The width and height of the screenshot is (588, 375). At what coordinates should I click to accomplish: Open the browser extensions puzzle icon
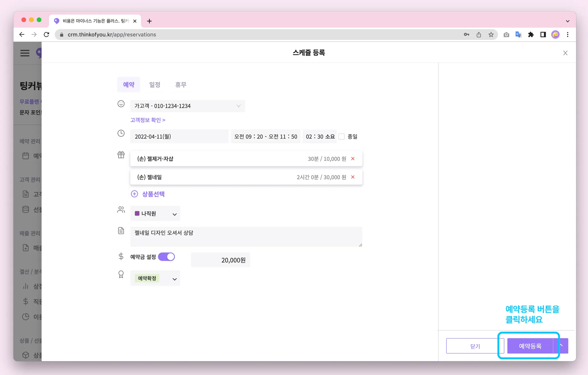[531, 35]
